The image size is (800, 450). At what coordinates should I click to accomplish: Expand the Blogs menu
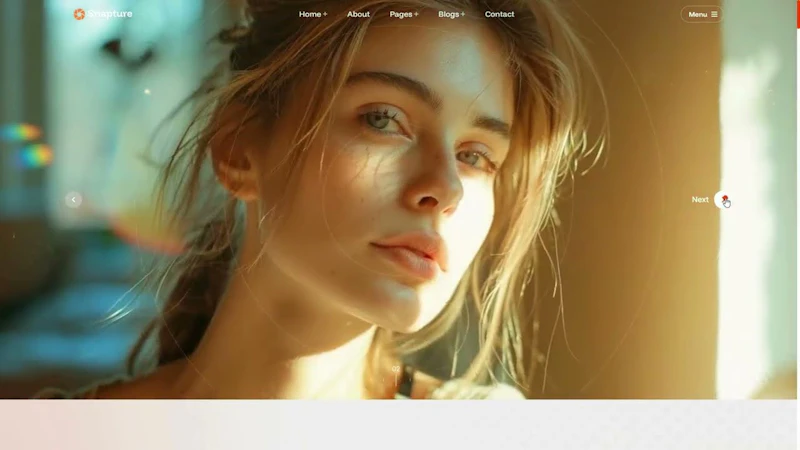(452, 14)
